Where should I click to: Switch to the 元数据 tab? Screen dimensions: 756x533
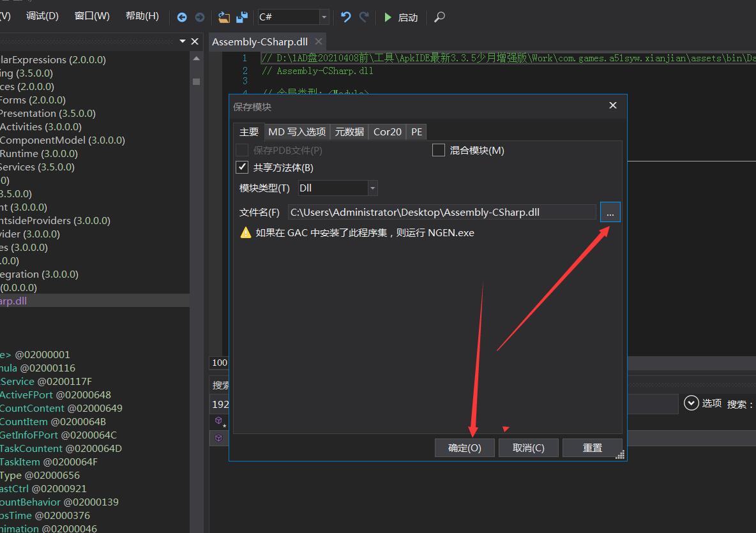(x=349, y=132)
